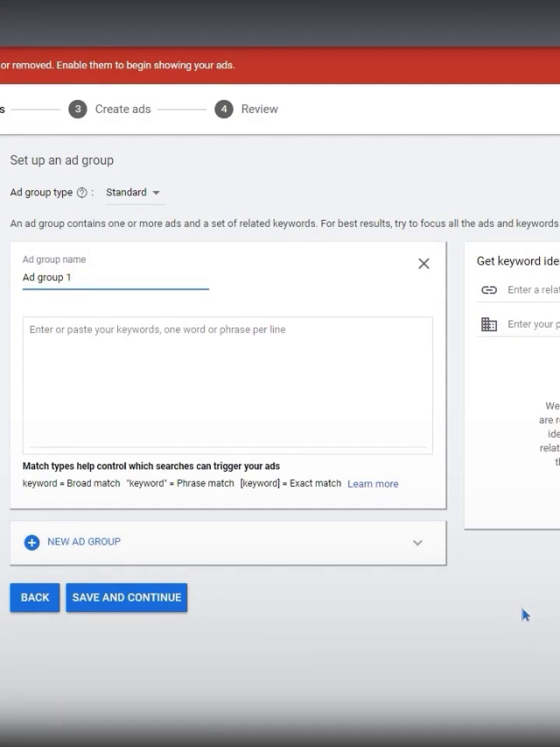This screenshot has height=747, width=560.
Task: Click the building icon in keyword ideas
Action: [489, 324]
